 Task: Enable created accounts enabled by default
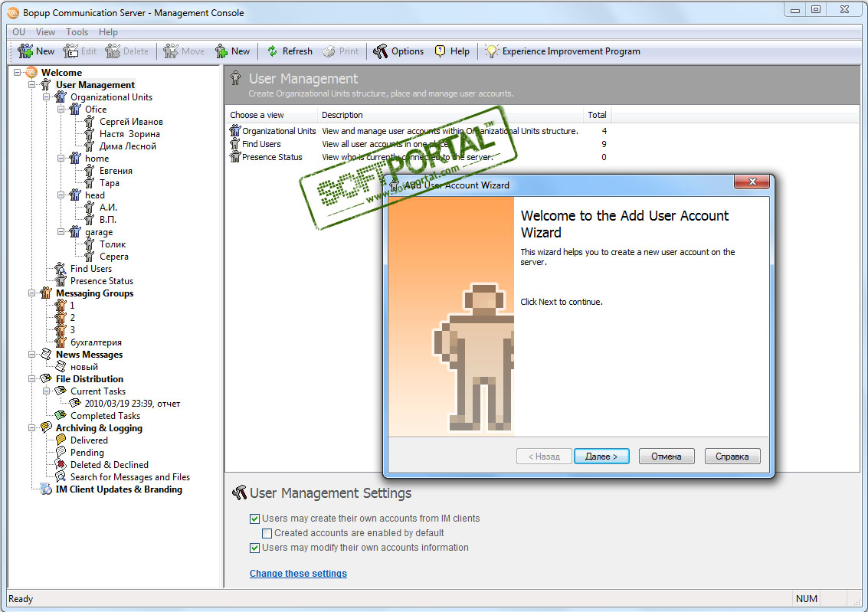267,533
